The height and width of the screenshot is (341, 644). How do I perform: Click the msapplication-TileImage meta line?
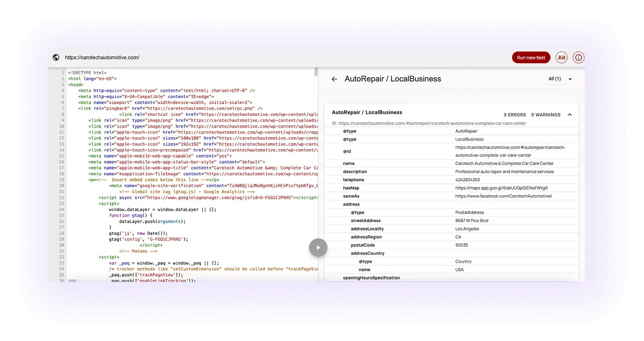(203, 174)
